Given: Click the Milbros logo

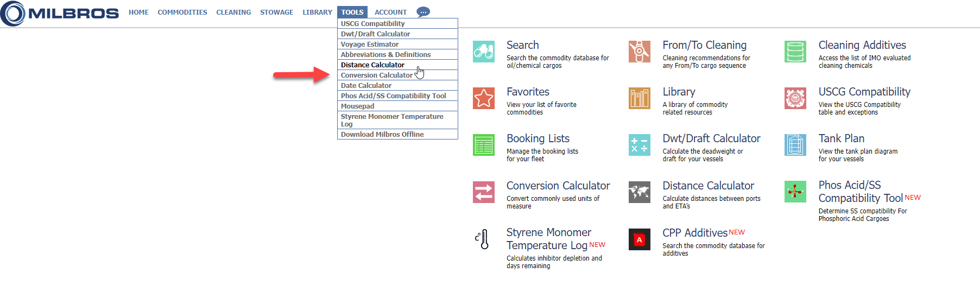Looking at the screenshot, I should (x=60, y=14).
